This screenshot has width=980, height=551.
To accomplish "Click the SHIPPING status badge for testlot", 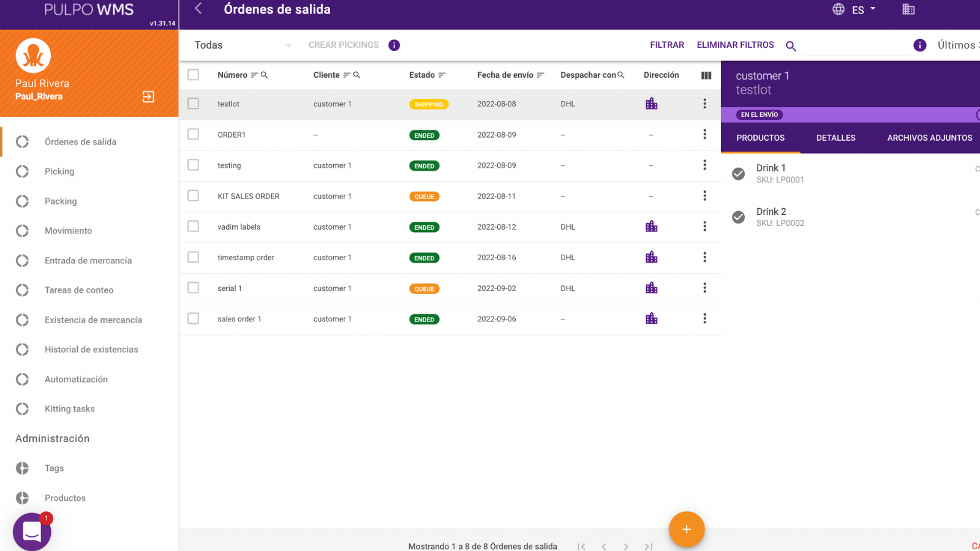I will click(x=429, y=105).
